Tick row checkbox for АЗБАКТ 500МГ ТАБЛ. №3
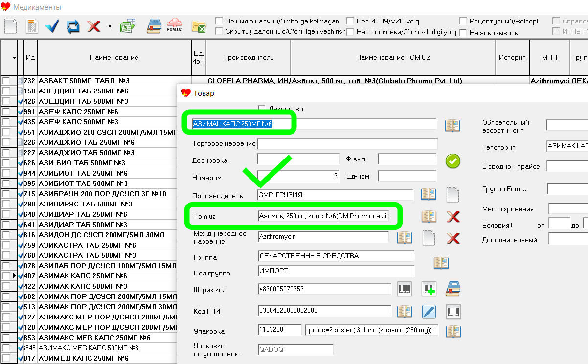The width and height of the screenshot is (588, 364). pyautogui.click(x=6, y=81)
